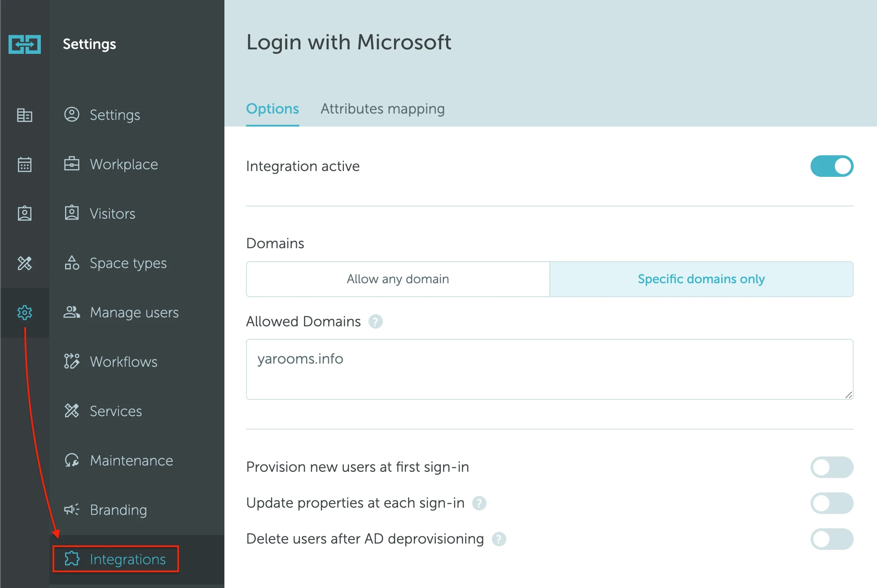Click the text area resize handle
Screen dimensions: 877x588
(848, 395)
